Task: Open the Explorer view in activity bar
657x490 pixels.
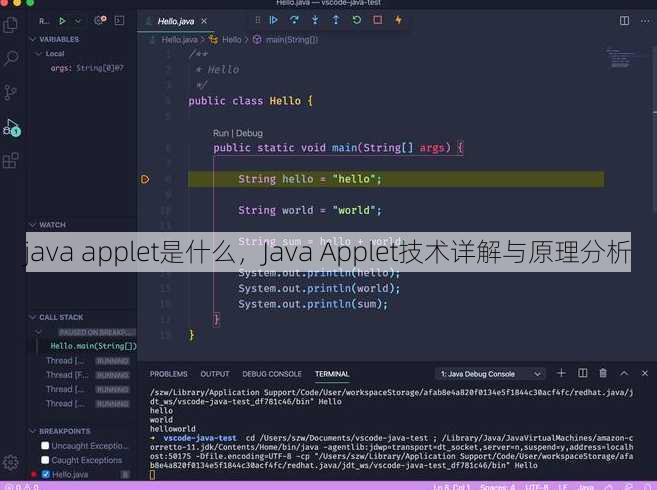Action: click(x=10, y=25)
